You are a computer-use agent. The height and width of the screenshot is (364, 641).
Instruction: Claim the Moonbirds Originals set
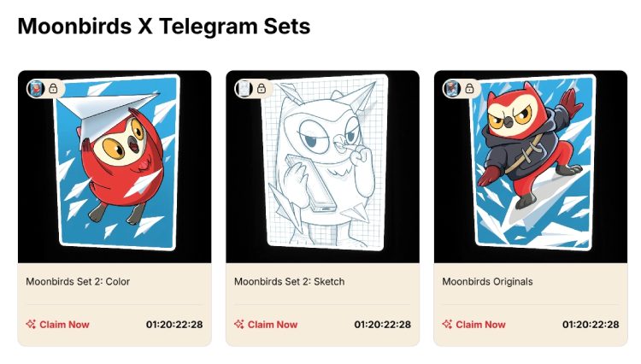click(x=473, y=325)
